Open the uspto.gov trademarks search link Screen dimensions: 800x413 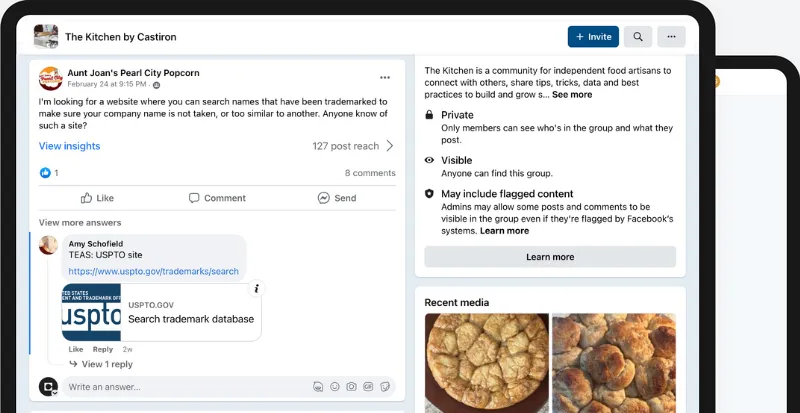click(153, 271)
